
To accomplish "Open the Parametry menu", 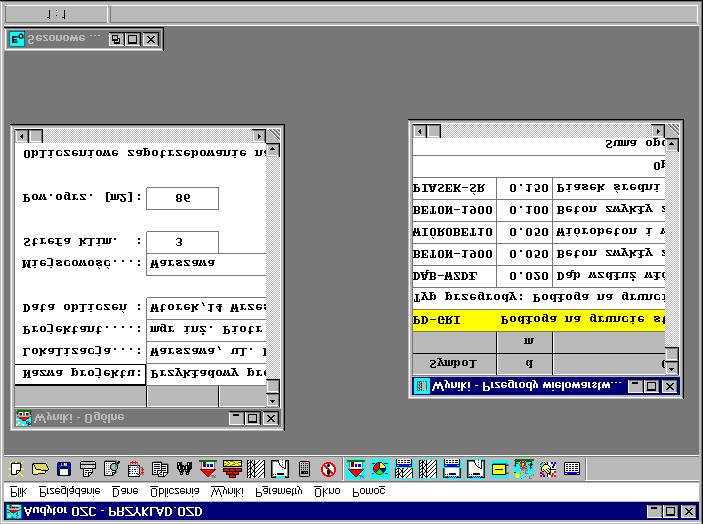I will [279, 492].
